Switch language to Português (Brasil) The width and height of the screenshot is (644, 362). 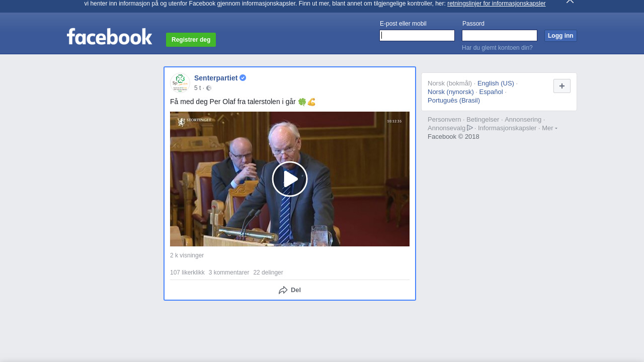454,101
